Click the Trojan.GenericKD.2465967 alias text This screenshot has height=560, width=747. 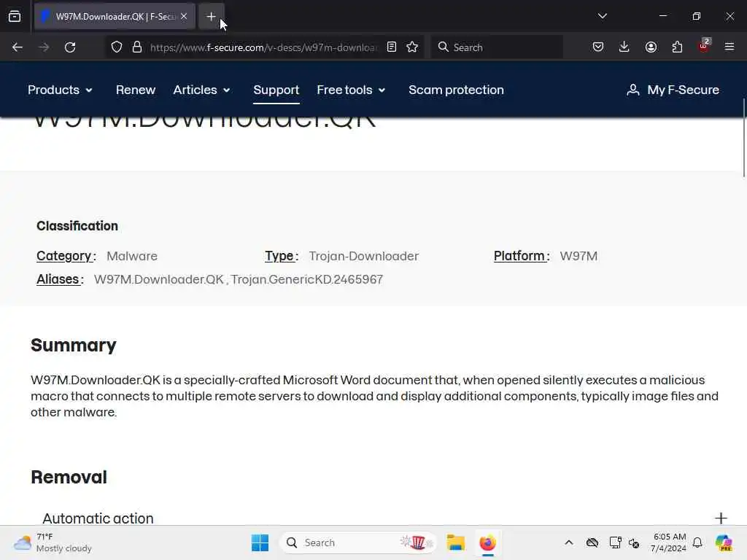click(307, 279)
